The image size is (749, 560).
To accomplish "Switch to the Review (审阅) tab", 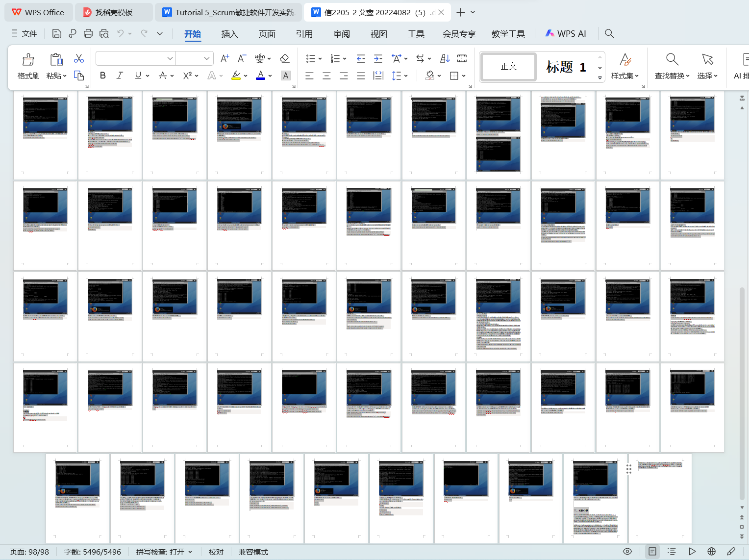I will coord(342,34).
